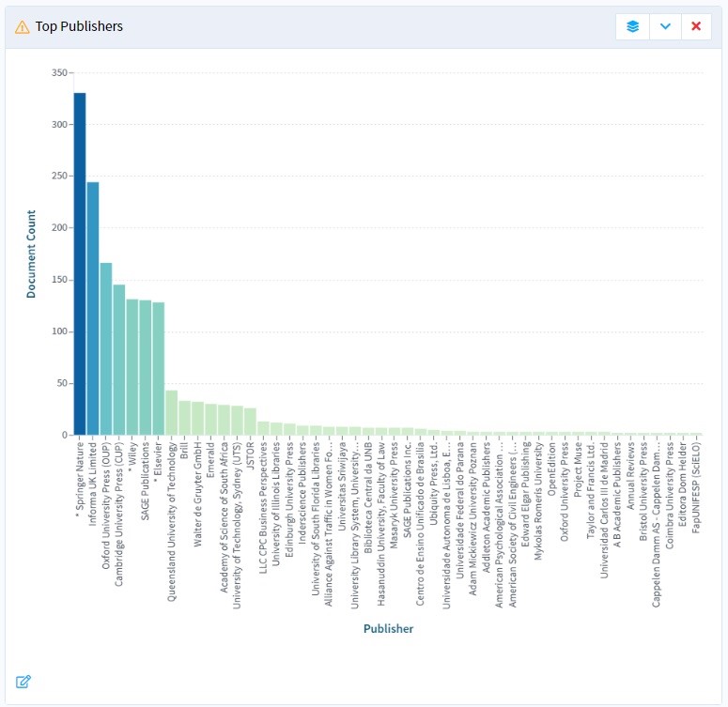Screen dimensions: 728x707
Task: Click the Addleton Academic Publishers label
Action: coord(486,507)
